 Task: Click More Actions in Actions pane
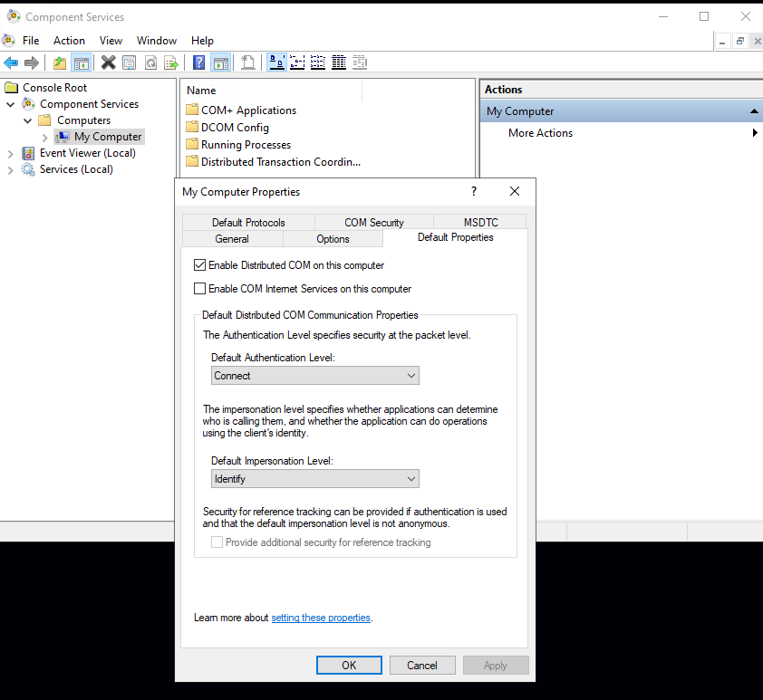pyautogui.click(x=540, y=133)
